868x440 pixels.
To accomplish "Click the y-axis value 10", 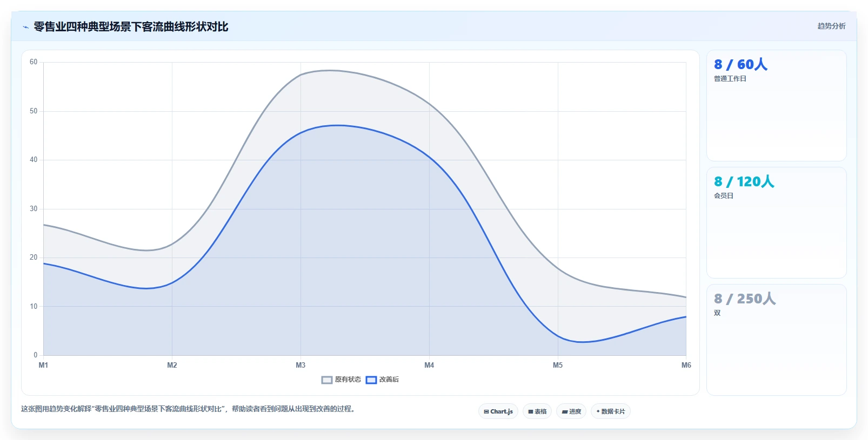I will click(34, 307).
